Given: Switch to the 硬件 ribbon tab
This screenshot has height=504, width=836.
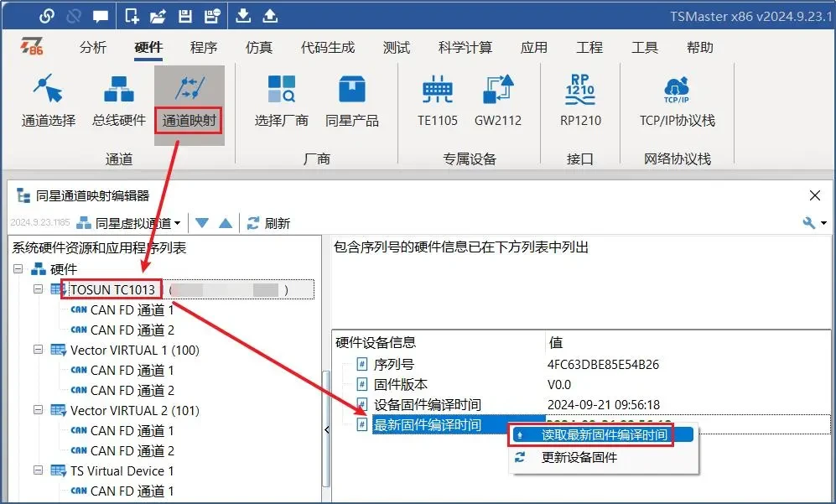Looking at the screenshot, I should (148, 48).
